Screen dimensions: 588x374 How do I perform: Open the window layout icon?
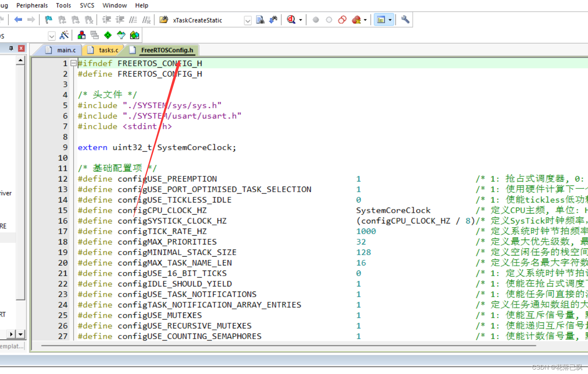click(x=381, y=20)
